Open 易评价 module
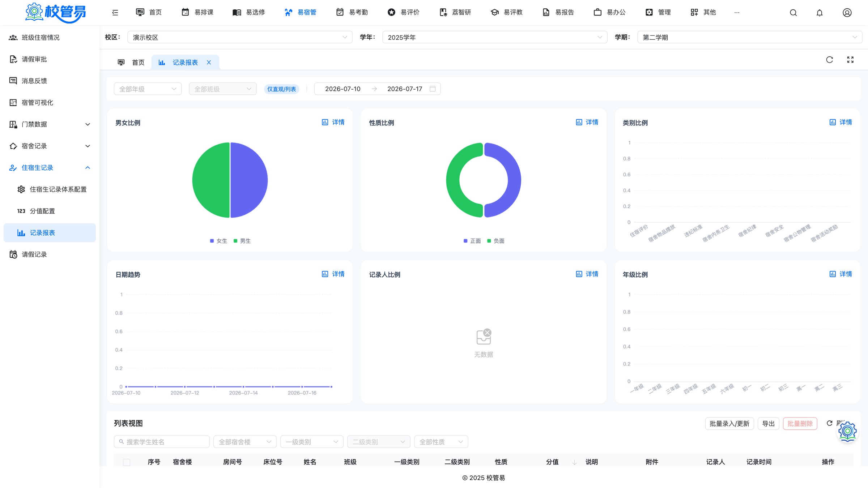The width and height of the screenshot is (868, 488). 404,12
